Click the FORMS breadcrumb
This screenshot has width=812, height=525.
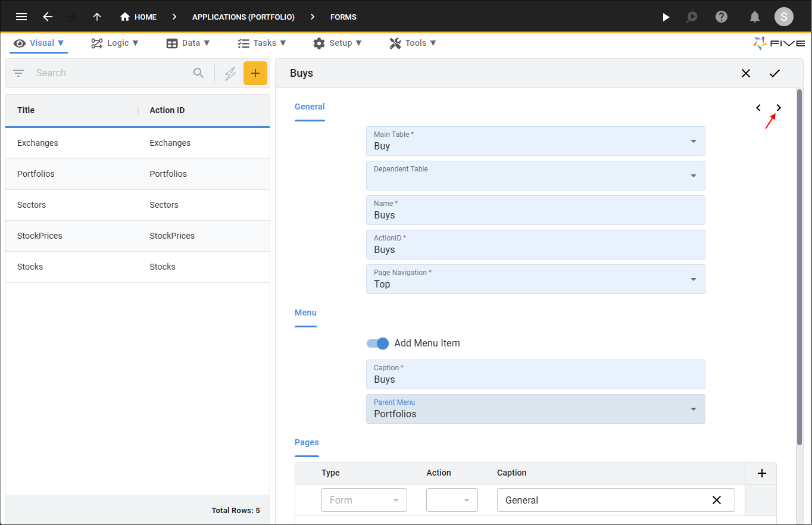[x=343, y=17]
